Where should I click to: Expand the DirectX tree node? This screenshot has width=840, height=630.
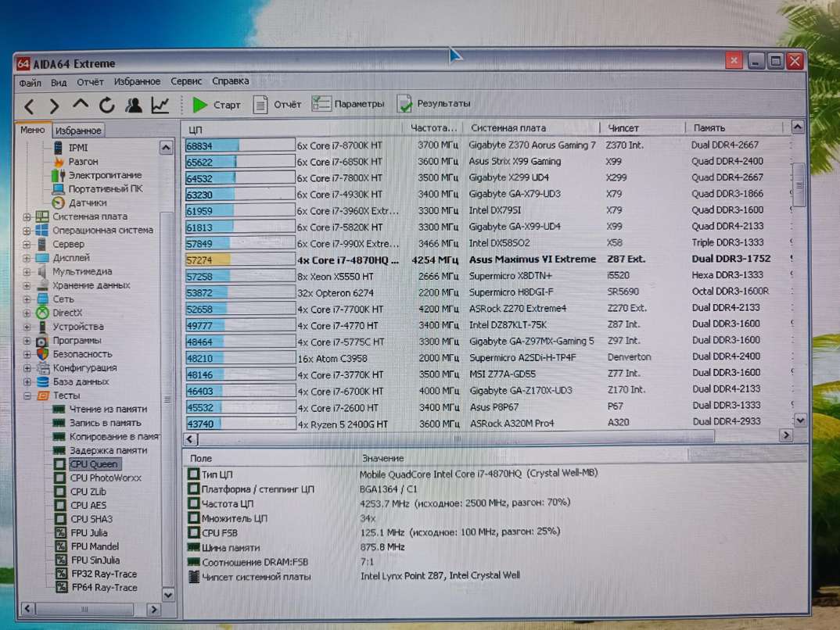tap(27, 313)
